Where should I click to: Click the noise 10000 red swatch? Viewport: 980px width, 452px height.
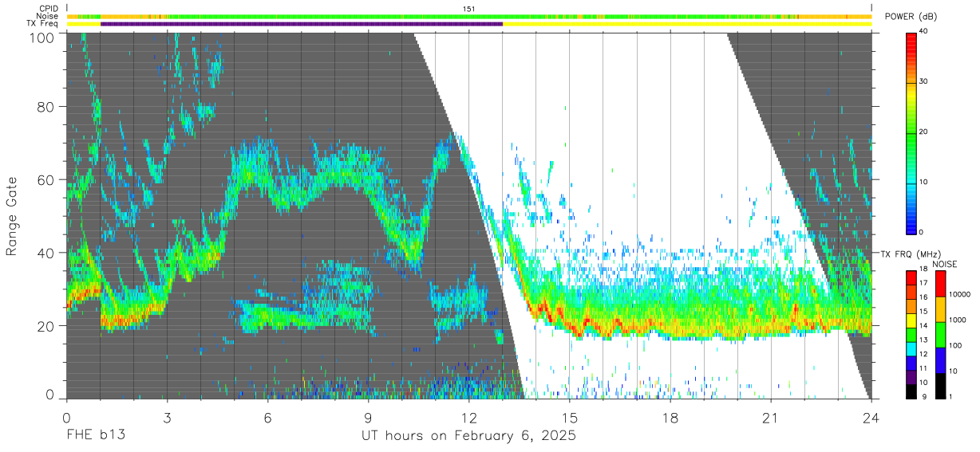coord(940,284)
